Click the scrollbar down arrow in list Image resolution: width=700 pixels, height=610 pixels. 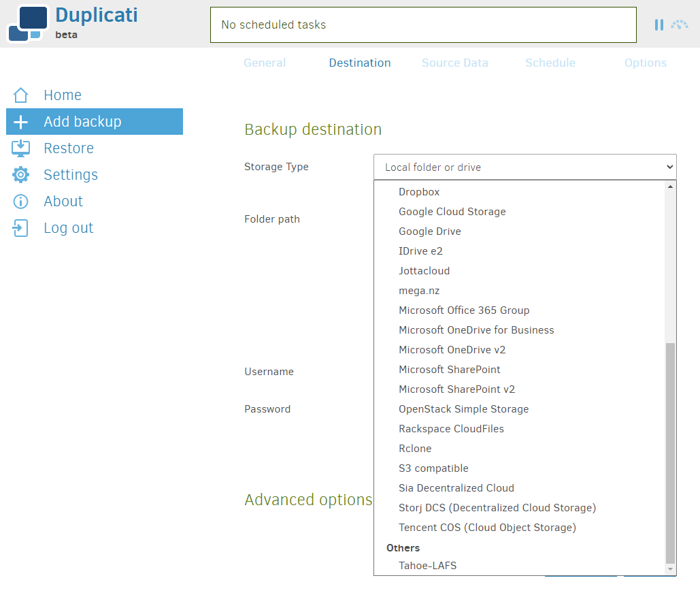[x=670, y=569]
